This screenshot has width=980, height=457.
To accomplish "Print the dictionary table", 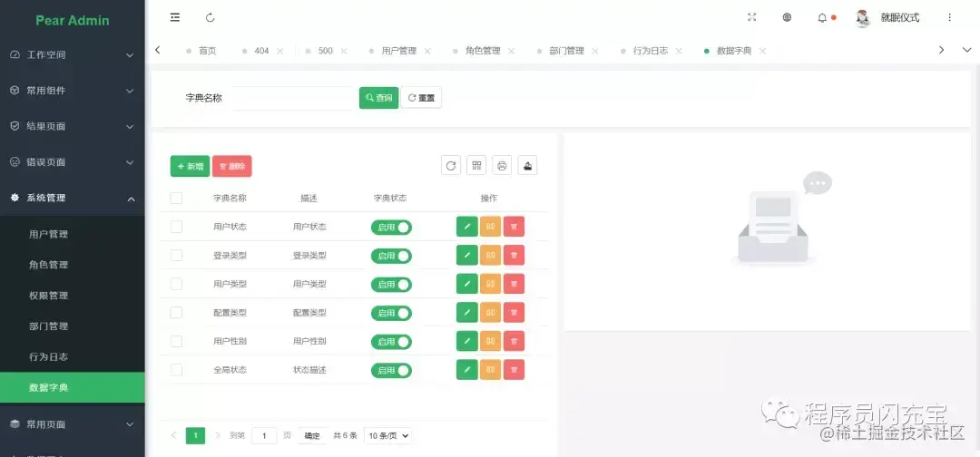I will (x=502, y=165).
